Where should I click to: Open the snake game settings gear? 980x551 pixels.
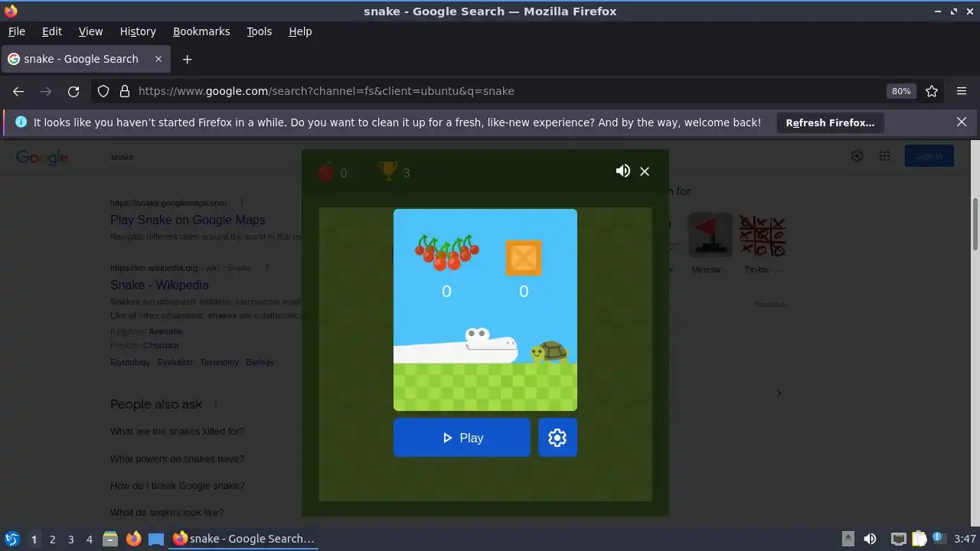pos(557,438)
